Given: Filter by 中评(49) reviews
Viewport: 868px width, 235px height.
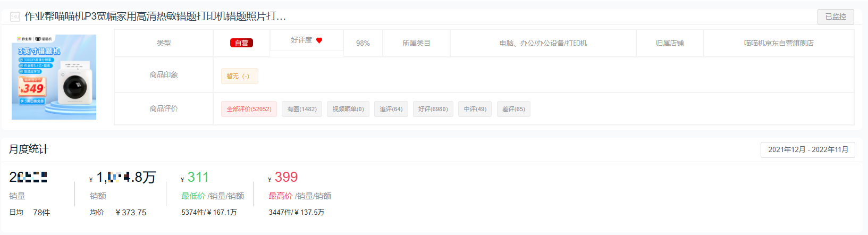Looking at the screenshot, I should point(475,109).
